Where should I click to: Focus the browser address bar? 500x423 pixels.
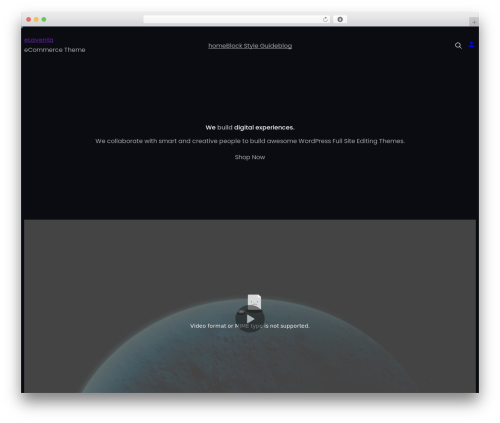(x=237, y=20)
